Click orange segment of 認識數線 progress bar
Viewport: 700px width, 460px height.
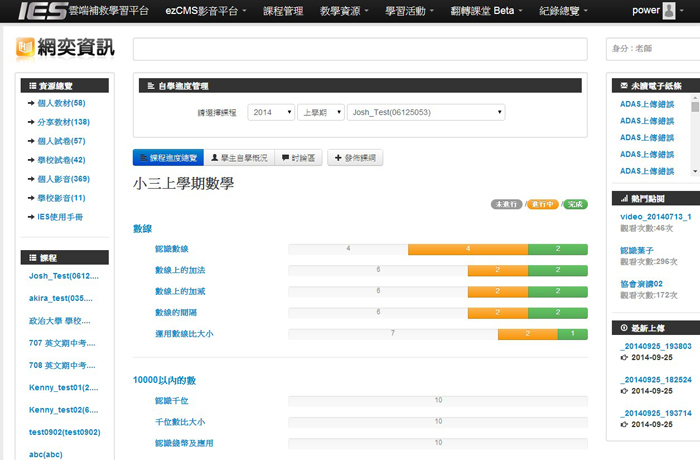(468, 249)
